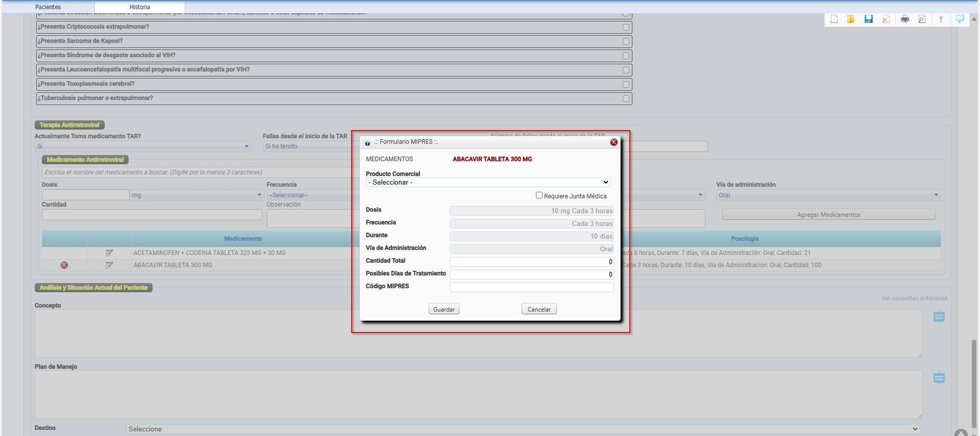Click the blue floppy disk save icon

(x=868, y=19)
